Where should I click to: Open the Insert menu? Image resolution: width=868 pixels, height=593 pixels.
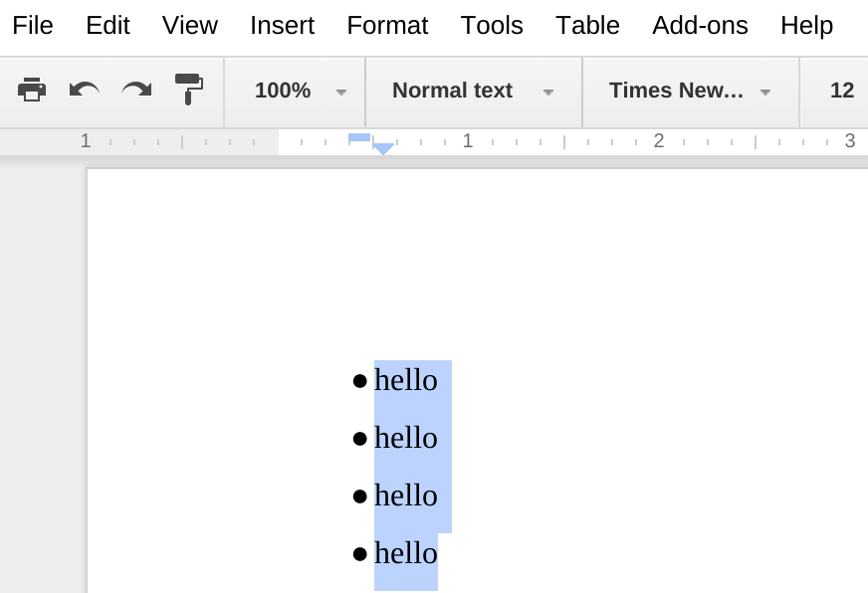(x=282, y=26)
